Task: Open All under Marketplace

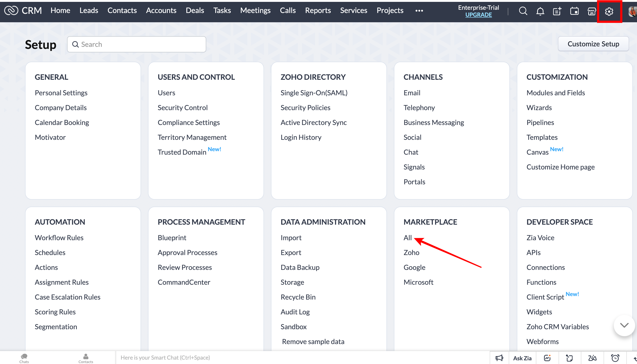Action: (407, 237)
